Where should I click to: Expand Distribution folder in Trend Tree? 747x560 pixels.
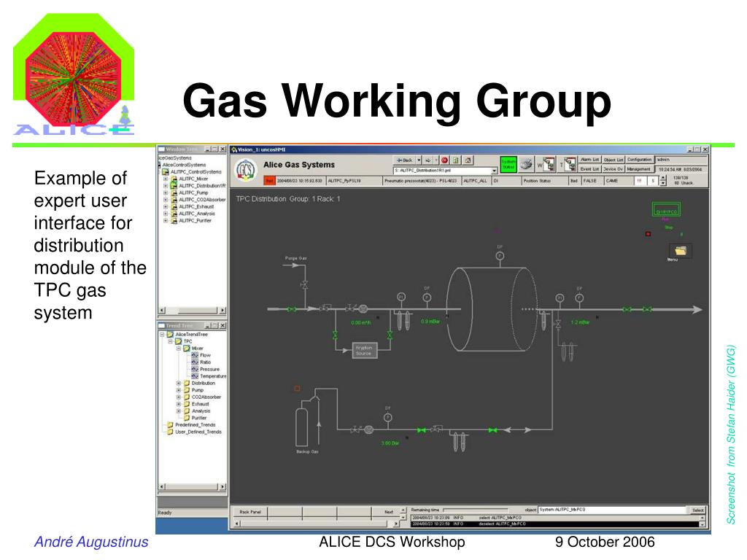(x=179, y=384)
